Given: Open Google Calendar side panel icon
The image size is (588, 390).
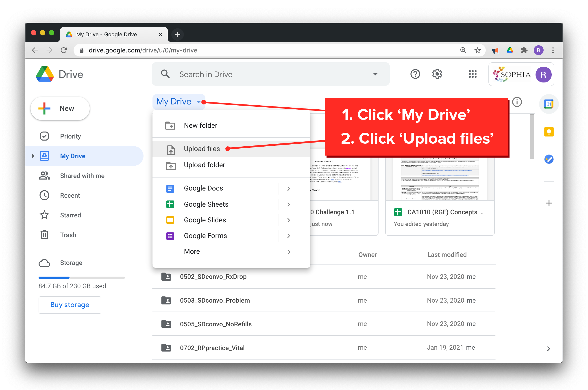Looking at the screenshot, I should coord(549,104).
